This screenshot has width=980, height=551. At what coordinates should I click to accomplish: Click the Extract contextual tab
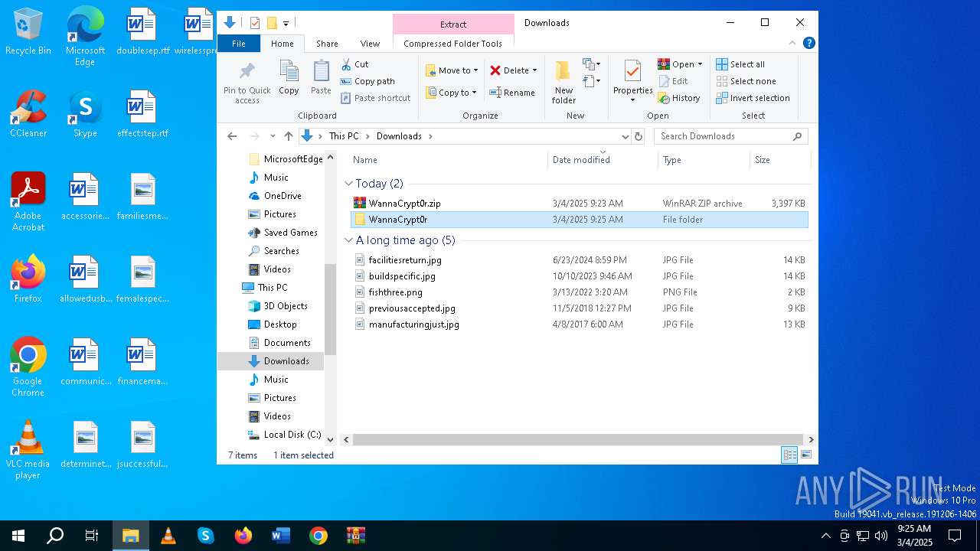point(453,24)
